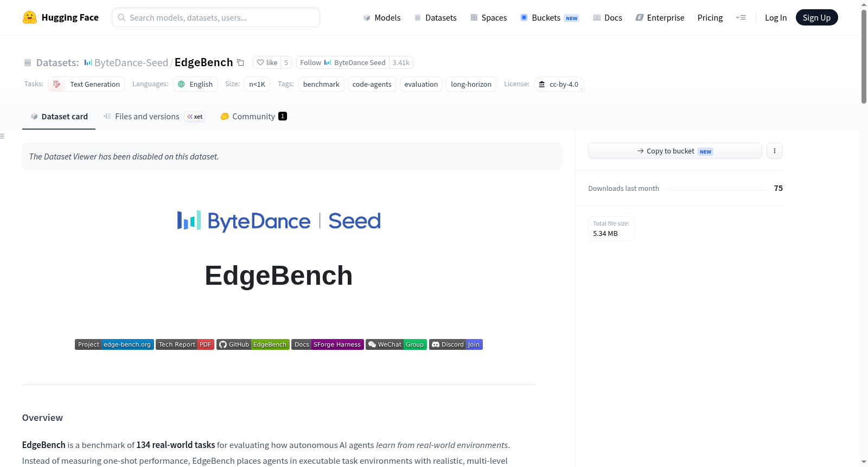Viewport: 868px width, 467px height.
Task: Open the three-dot options menu beside Copy to bucket
Action: pyautogui.click(x=775, y=151)
